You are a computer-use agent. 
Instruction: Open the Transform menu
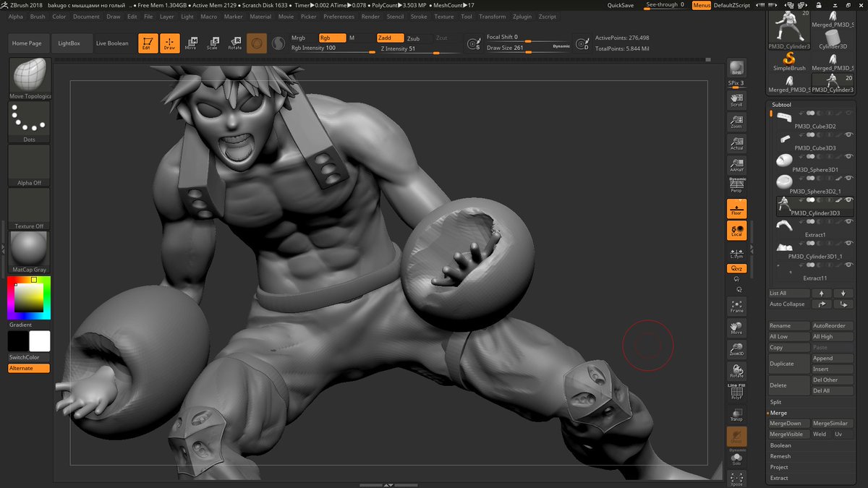pyautogui.click(x=492, y=17)
